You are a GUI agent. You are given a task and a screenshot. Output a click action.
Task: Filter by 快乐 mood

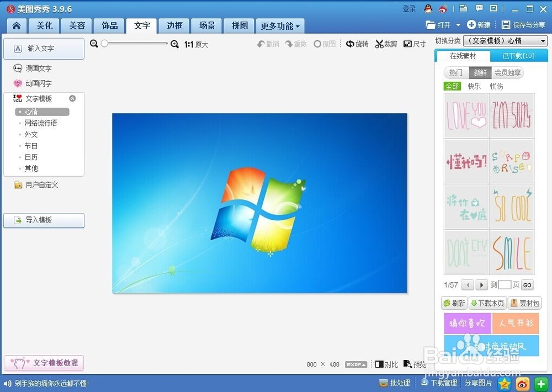coord(474,86)
